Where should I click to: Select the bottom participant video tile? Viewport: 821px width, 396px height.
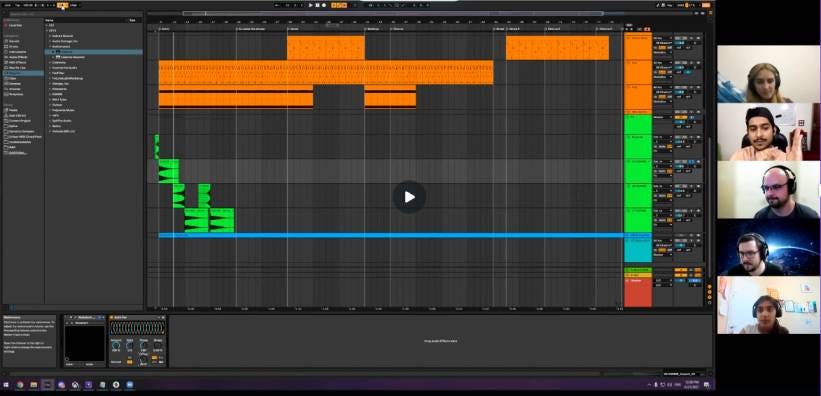pos(768,305)
